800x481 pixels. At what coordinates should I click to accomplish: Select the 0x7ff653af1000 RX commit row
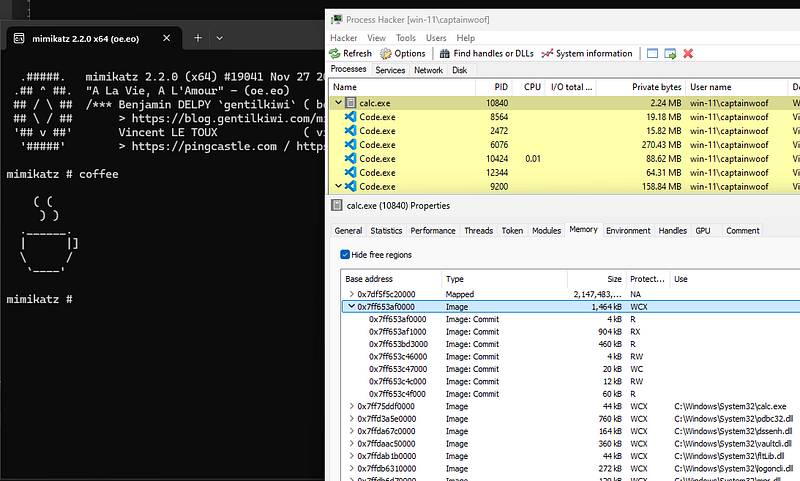[x=397, y=331]
